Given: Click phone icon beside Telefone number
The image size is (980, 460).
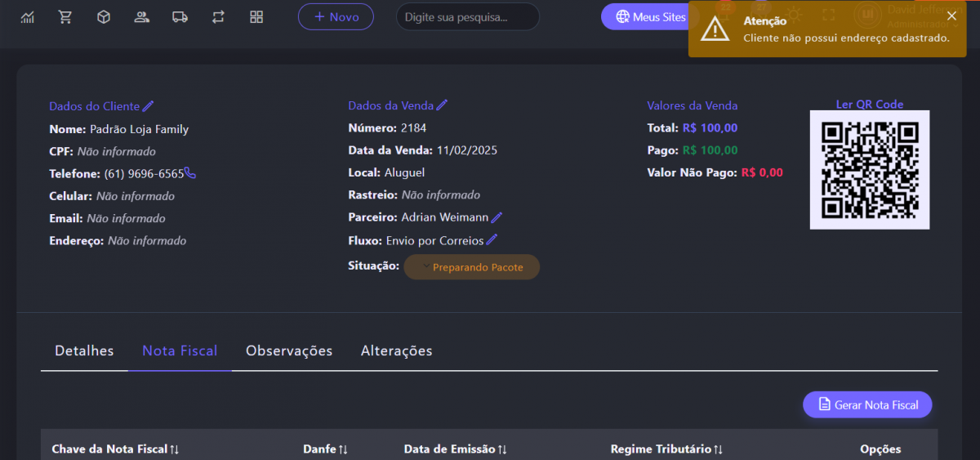Looking at the screenshot, I should [190, 173].
